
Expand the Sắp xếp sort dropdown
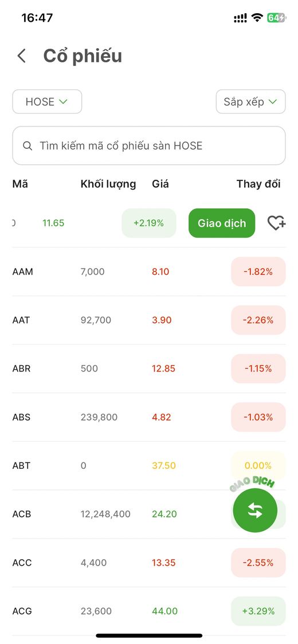coord(251,101)
